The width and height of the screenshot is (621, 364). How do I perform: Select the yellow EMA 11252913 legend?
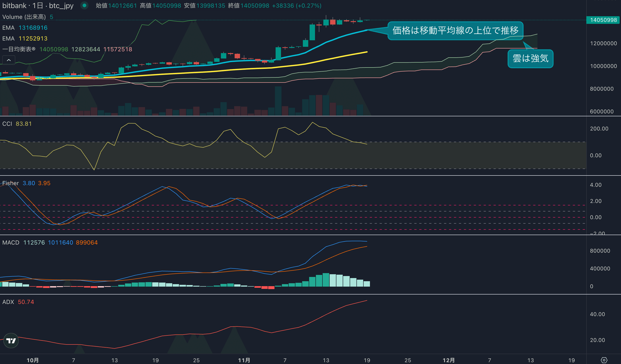[25, 38]
